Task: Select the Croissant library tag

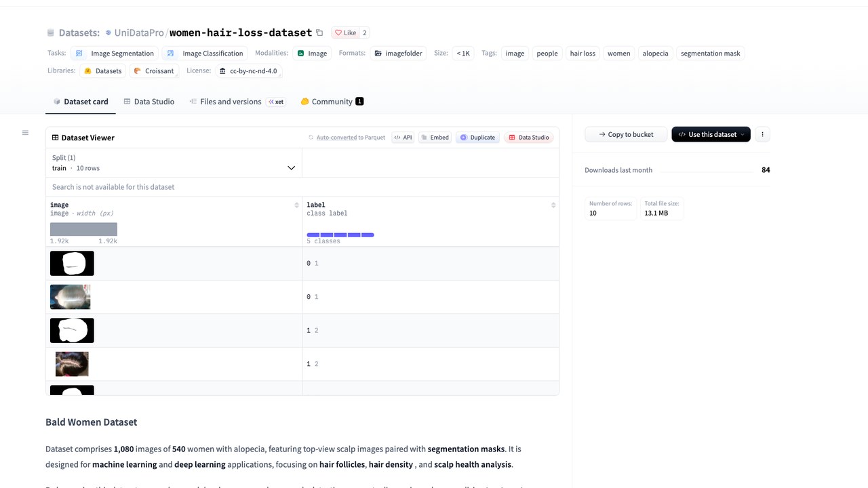Action: click(154, 71)
